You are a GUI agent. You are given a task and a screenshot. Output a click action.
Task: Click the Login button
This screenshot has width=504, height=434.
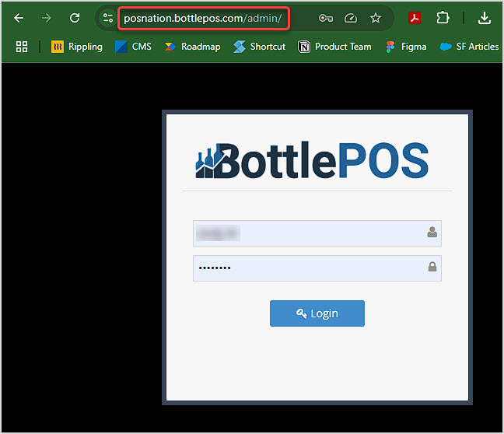click(x=317, y=313)
